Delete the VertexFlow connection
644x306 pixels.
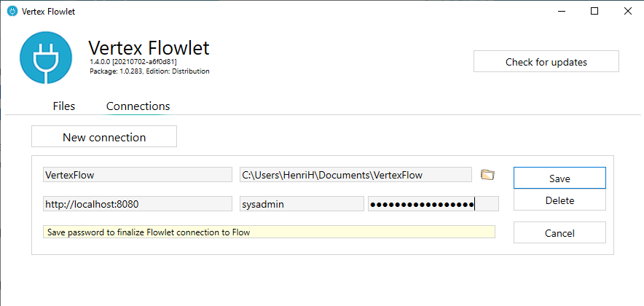(x=559, y=200)
